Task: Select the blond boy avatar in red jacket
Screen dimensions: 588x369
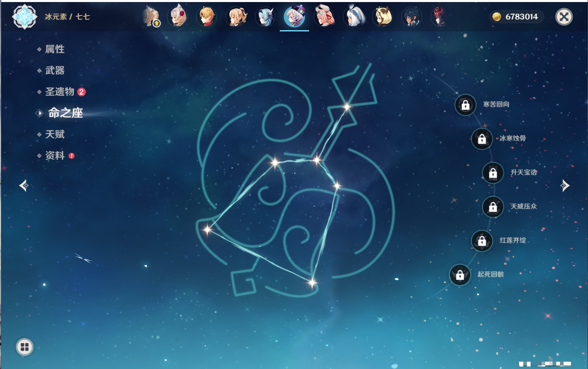Action: pyautogui.click(x=207, y=17)
